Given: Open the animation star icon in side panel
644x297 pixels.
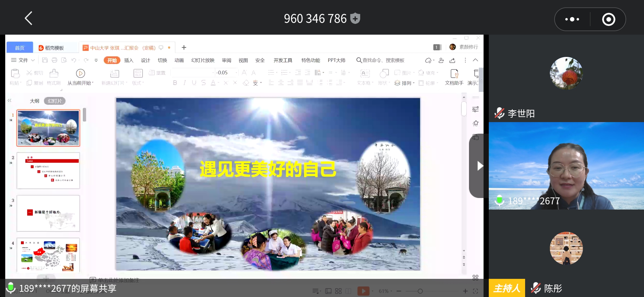Looking at the screenshot, I should pos(475,123).
